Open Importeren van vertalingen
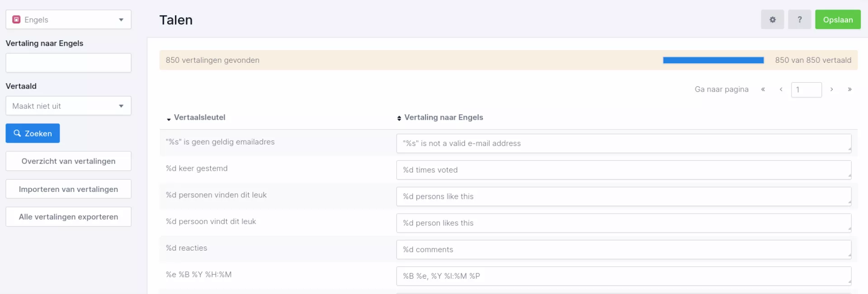 click(68, 189)
